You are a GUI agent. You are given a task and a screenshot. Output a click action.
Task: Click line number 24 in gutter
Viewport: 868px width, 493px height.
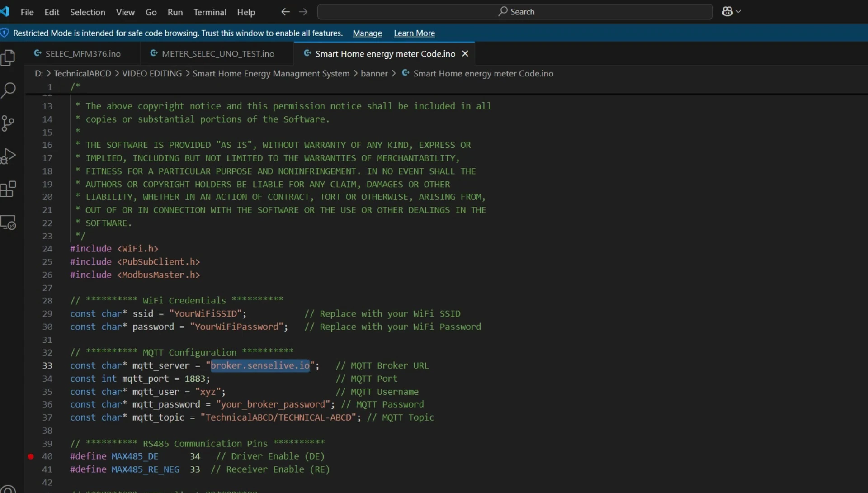click(47, 249)
